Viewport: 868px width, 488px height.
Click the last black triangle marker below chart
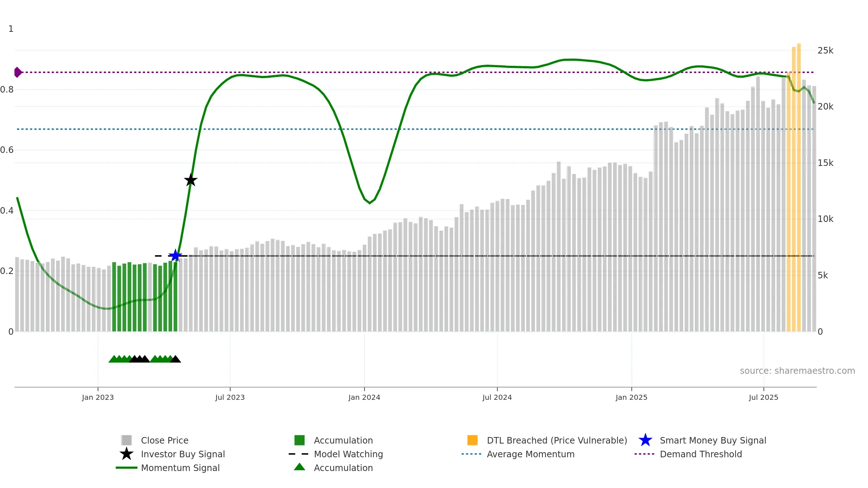pos(175,359)
